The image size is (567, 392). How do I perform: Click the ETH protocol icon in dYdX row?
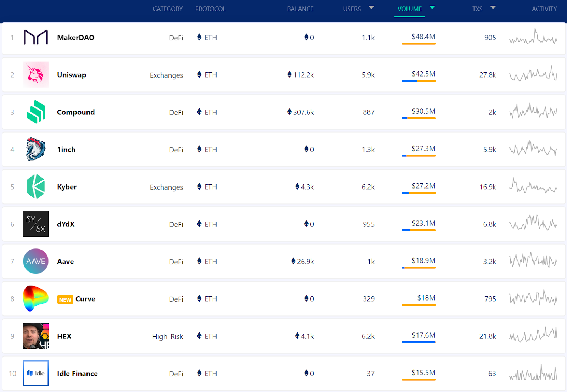tap(199, 224)
